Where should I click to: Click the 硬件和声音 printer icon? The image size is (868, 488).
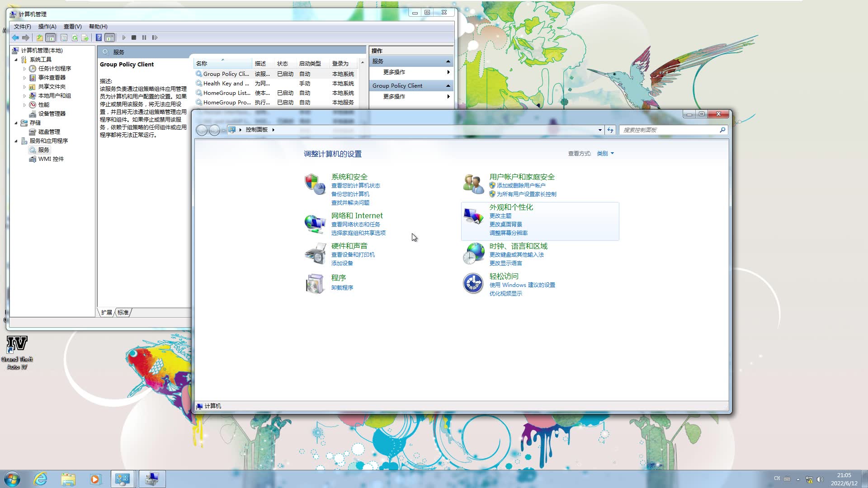(315, 253)
